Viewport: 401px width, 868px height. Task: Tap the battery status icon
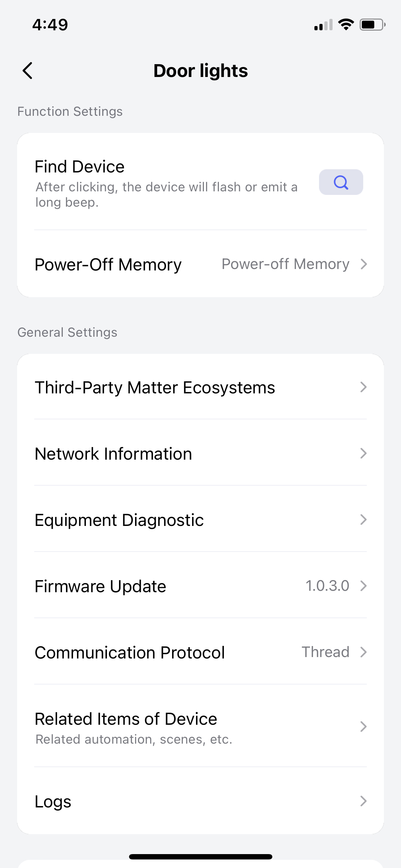tap(372, 25)
